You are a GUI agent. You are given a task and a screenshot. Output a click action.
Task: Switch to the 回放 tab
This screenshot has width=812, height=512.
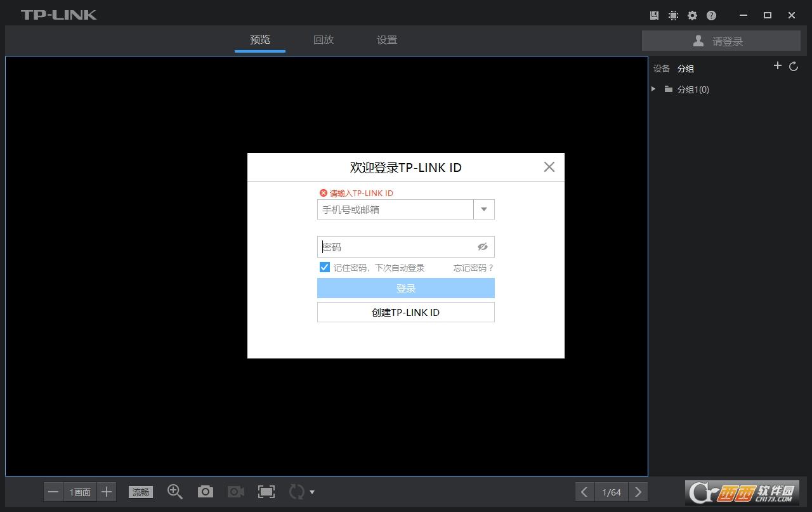pos(324,39)
